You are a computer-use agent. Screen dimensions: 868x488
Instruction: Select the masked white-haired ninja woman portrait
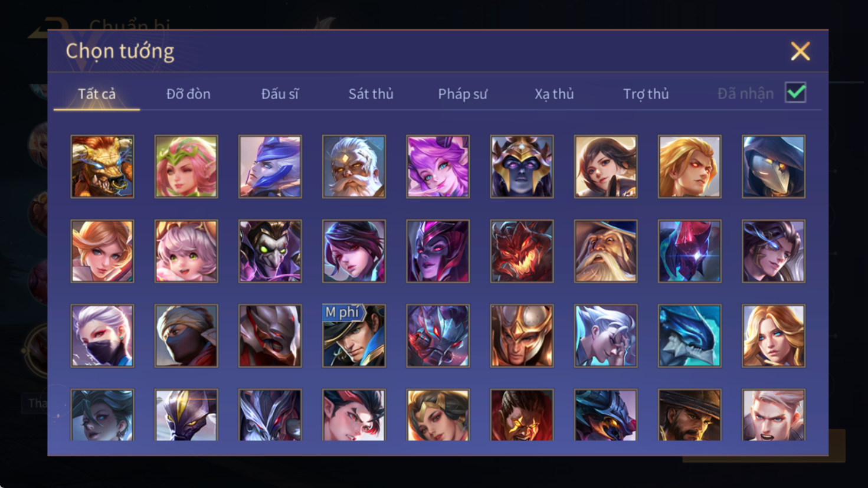[x=102, y=336]
